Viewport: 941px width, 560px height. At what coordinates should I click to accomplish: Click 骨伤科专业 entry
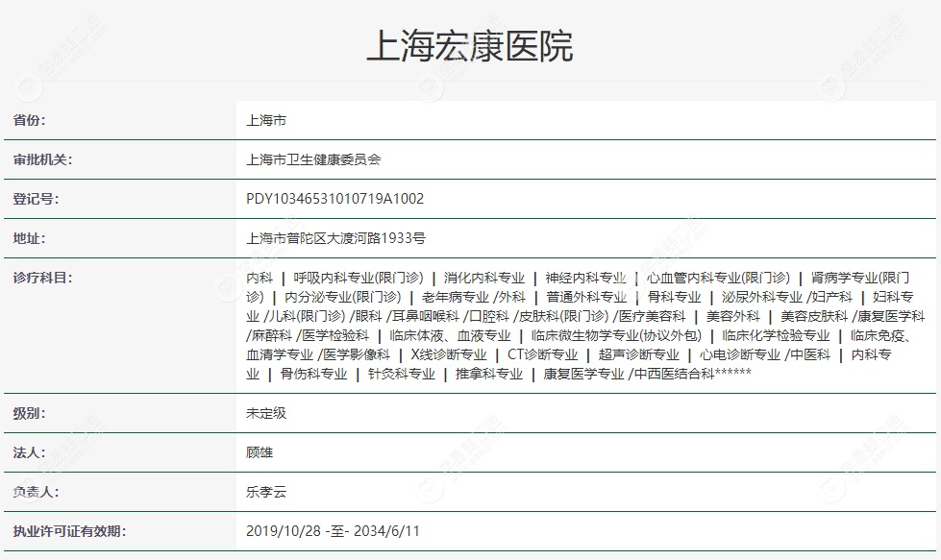pos(314,374)
